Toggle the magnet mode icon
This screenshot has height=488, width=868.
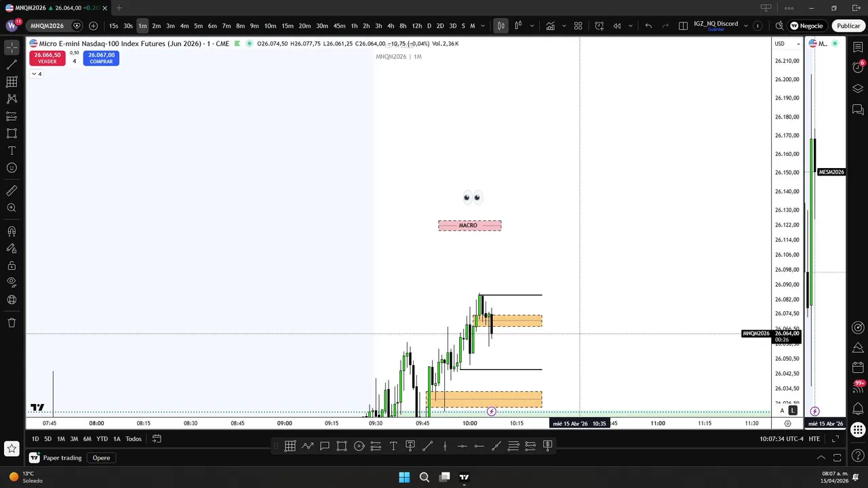[x=12, y=231]
